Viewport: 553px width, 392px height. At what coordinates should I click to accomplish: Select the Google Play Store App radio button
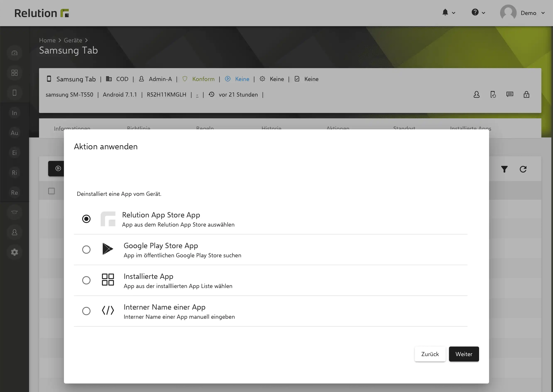click(86, 249)
